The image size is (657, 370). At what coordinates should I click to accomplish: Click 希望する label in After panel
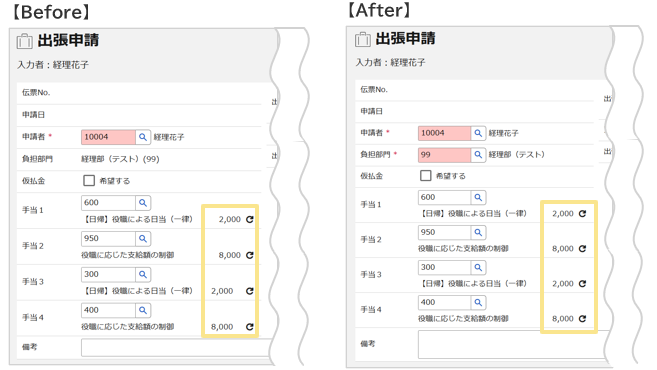click(450, 176)
